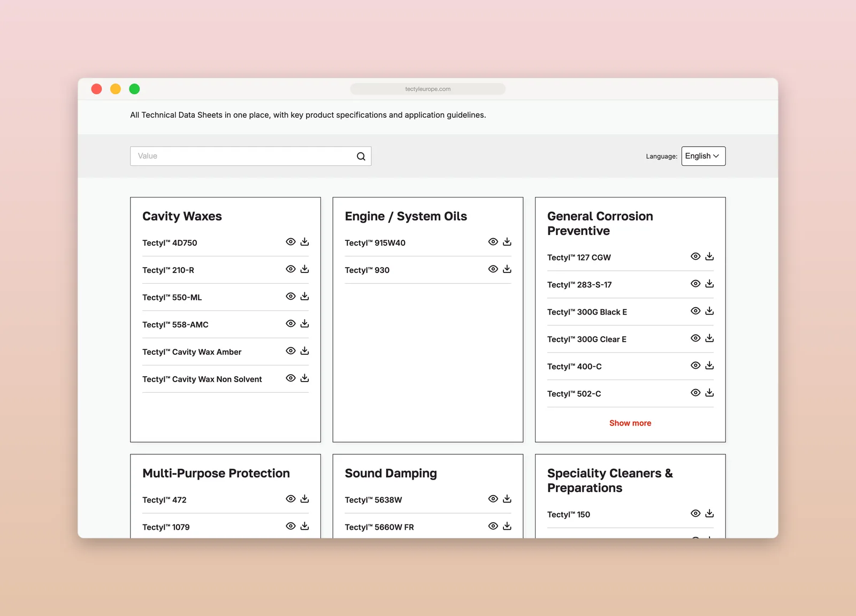Download Tectyl Cavity Wax Non Solvent sheet
The width and height of the screenshot is (856, 616).
click(304, 378)
